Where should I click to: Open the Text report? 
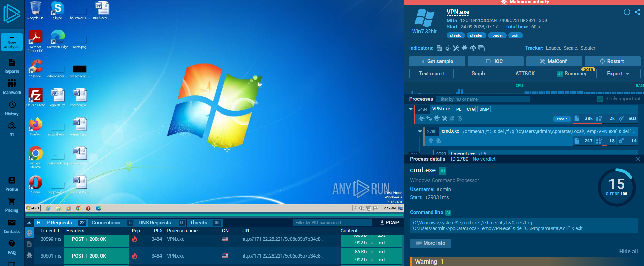click(x=431, y=74)
